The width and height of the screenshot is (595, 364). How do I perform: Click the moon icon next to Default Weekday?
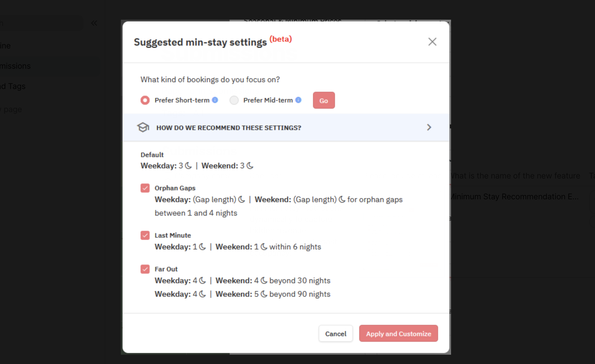pos(188,166)
